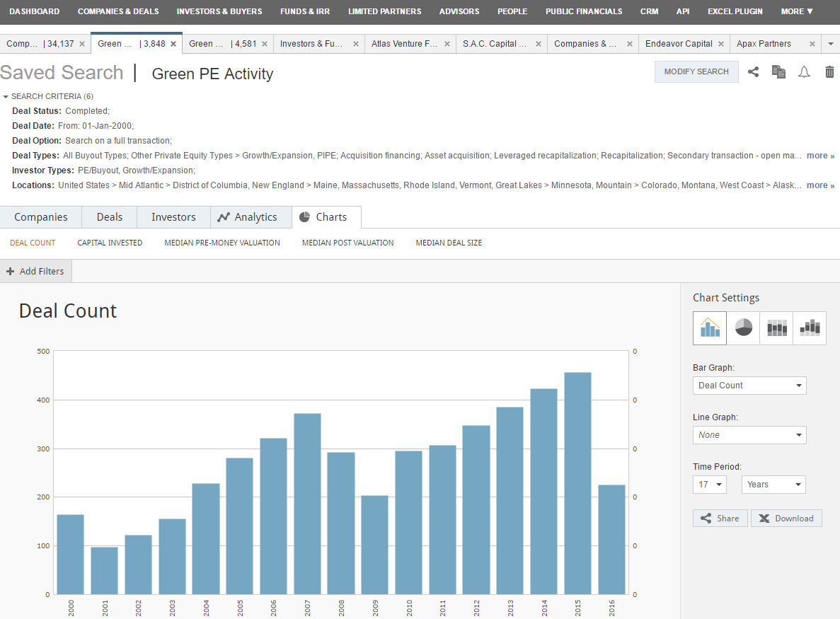Screen dimensions: 840x619
Task: Click the 2009 bar in chart
Action: click(x=374, y=545)
